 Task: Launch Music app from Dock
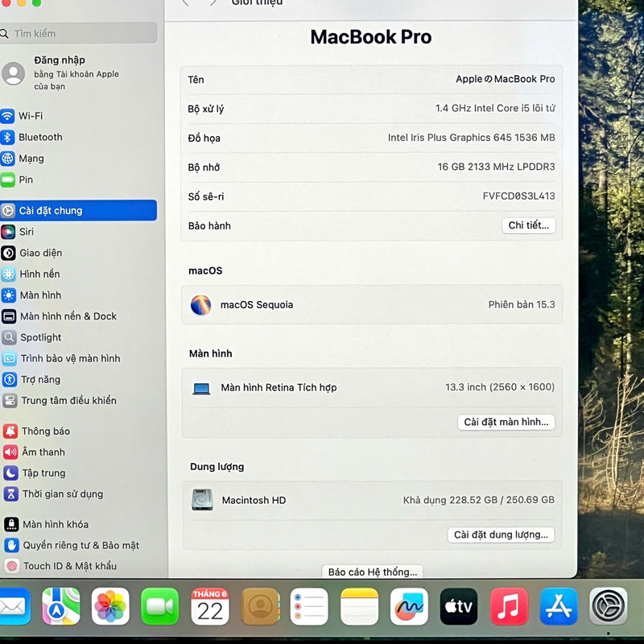(x=509, y=606)
